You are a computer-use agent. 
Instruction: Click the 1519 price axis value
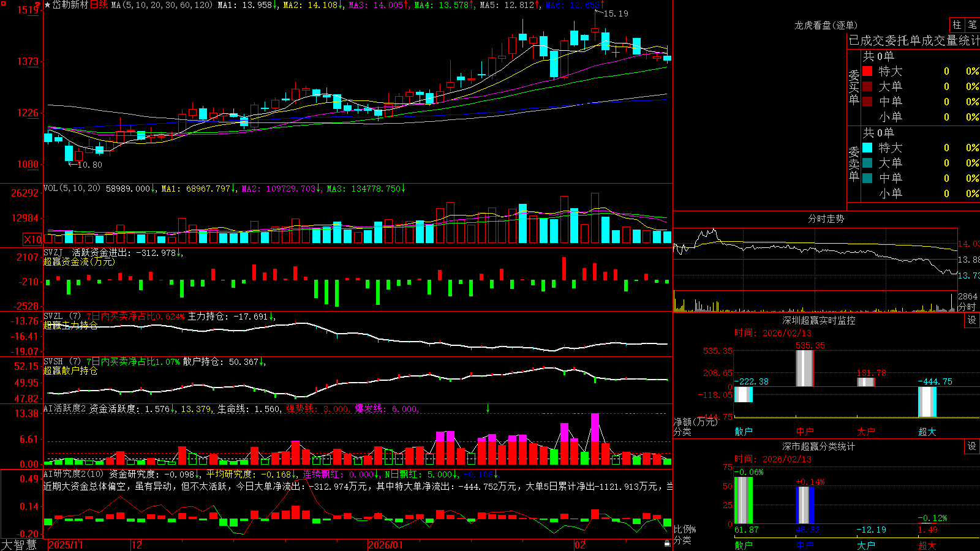pos(28,10)
